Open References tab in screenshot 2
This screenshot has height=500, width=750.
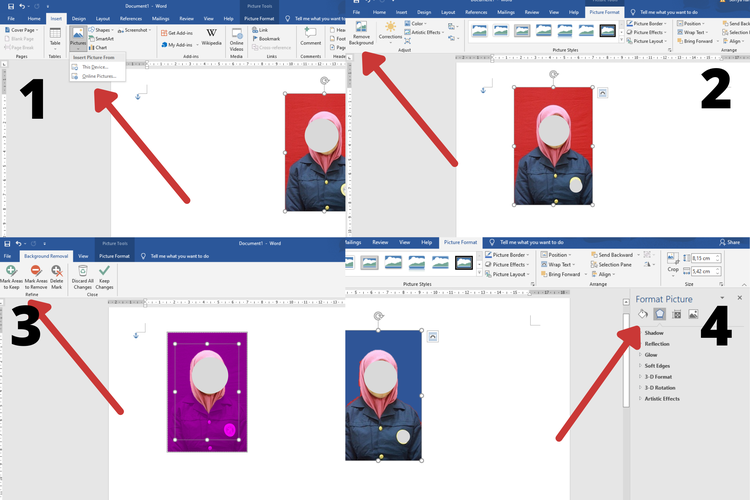pyautogui.click(x=476, y=12)
